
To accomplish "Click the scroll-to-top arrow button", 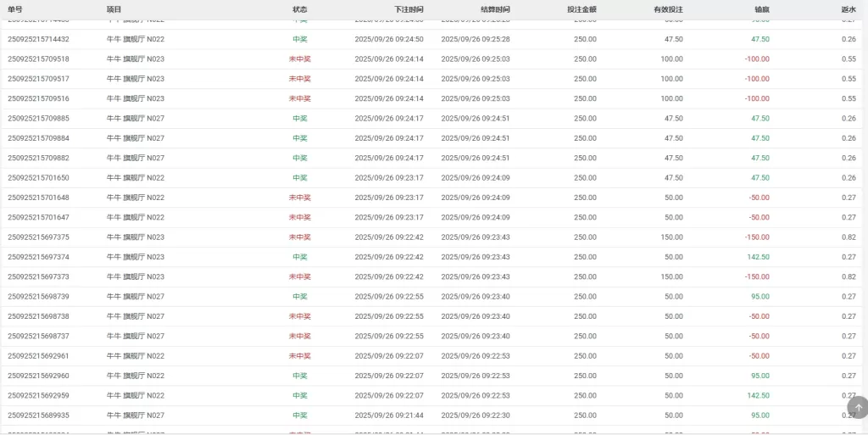I will tap(858, 407).
